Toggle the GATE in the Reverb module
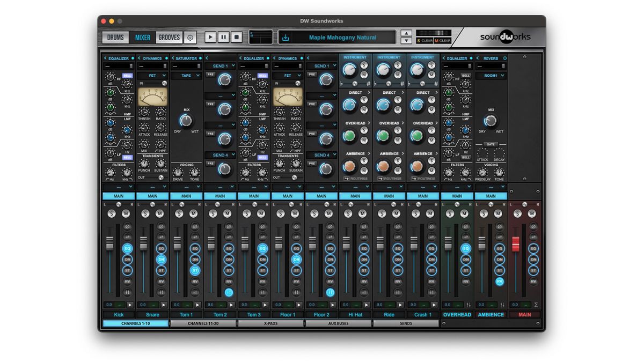The width and height of the screenshot is (644, 362). [x=492, y=144]
